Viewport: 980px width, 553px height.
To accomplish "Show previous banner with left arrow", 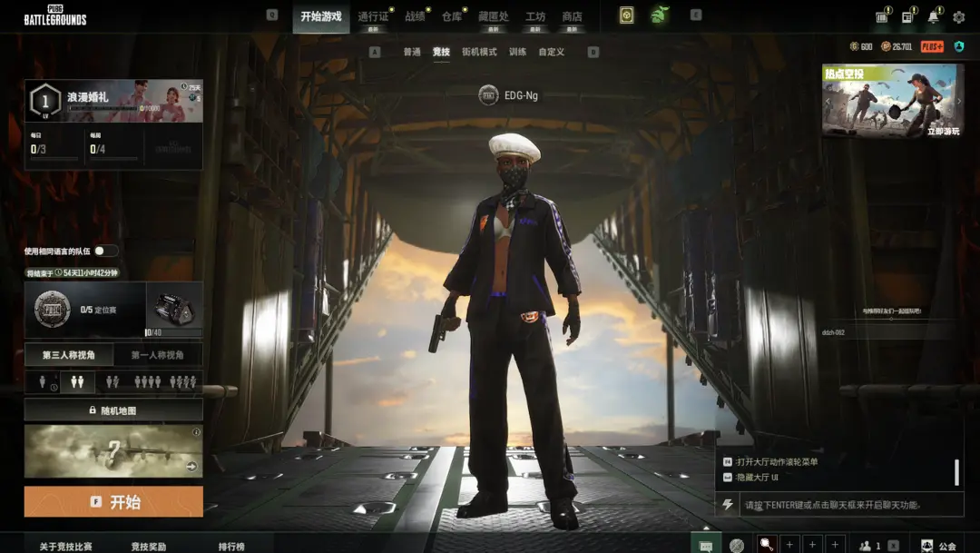I will click(x=828, y=101).
